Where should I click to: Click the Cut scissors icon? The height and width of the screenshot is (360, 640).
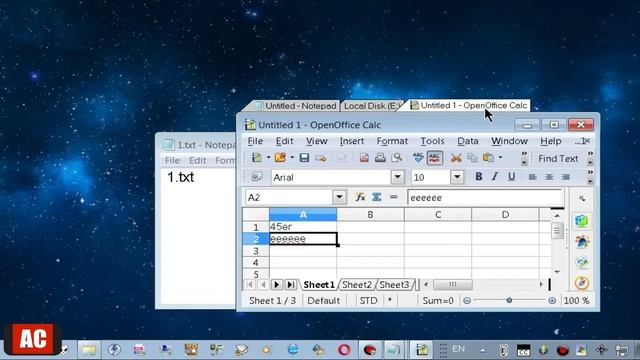pyautogui.click(x=456, y=158)
